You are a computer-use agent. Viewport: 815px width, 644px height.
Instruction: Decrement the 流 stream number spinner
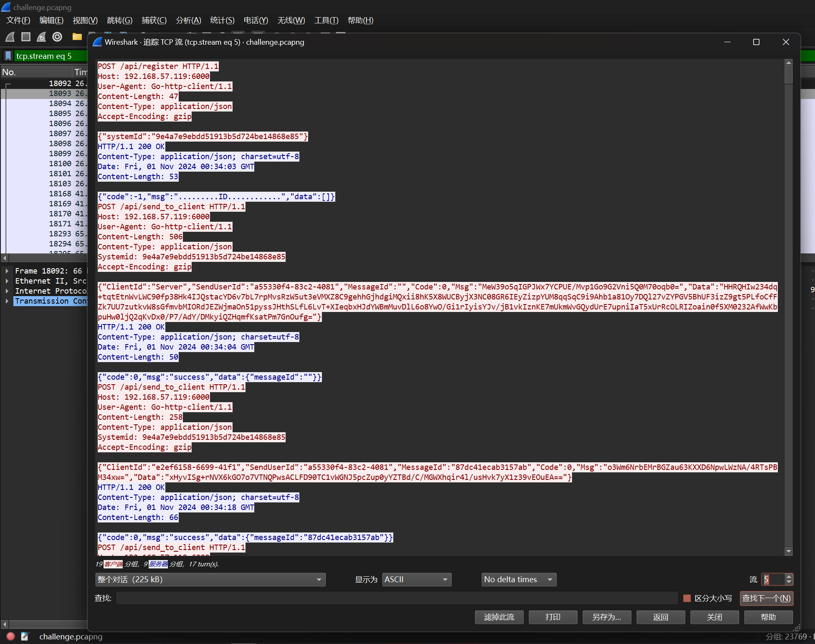pos(789,582)
